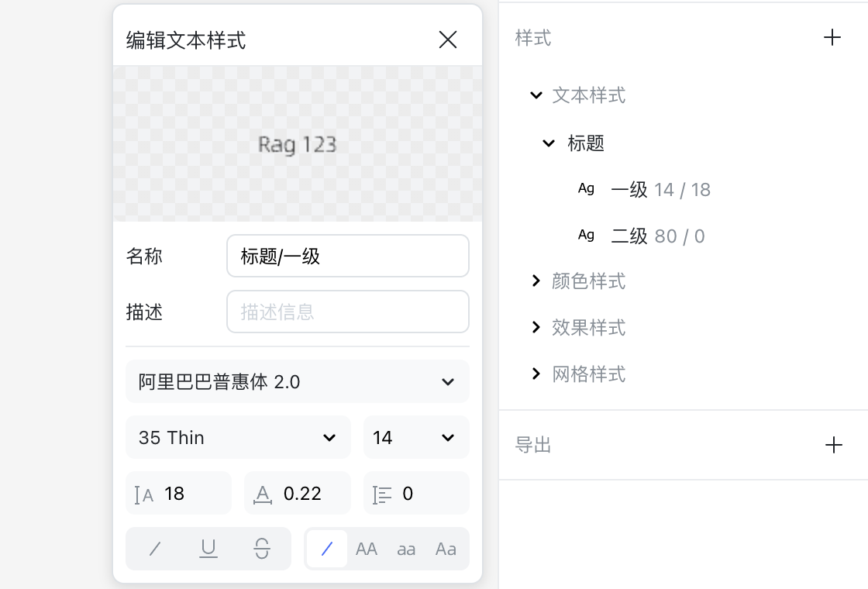Apply title case Aa transform
This screenshot has height=589, width=868.
tap(446, 549)
